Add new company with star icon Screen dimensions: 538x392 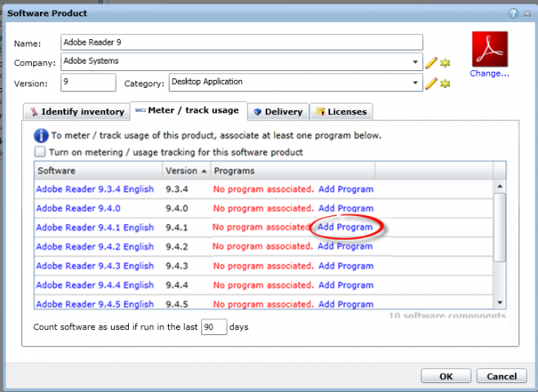[x=445, y=63]
